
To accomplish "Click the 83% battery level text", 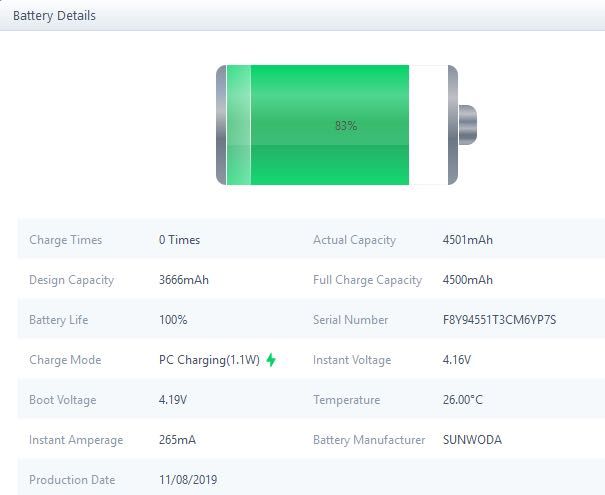I will pyautogui.click(x=346, y=126).
